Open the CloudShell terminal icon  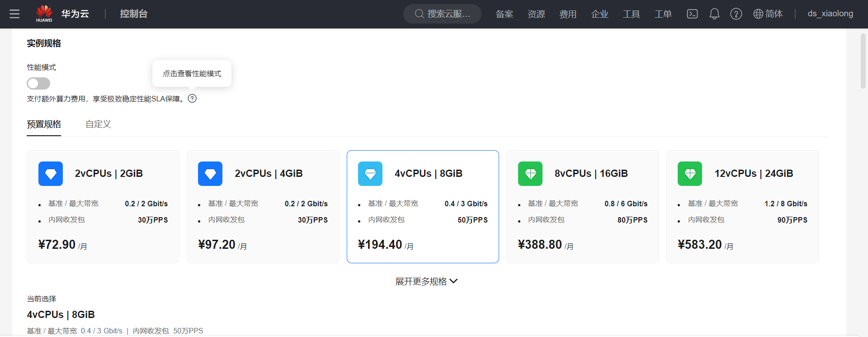(692, 14)
